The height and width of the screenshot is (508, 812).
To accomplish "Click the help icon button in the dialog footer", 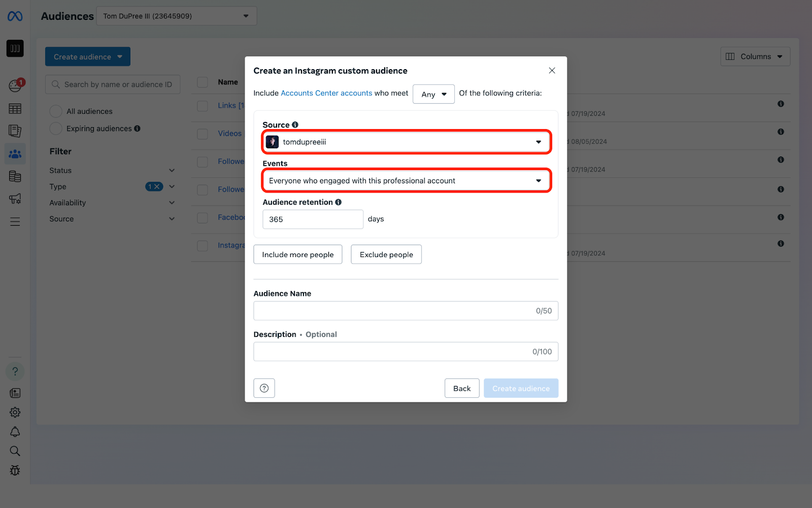I will click(x=264, y=388).
